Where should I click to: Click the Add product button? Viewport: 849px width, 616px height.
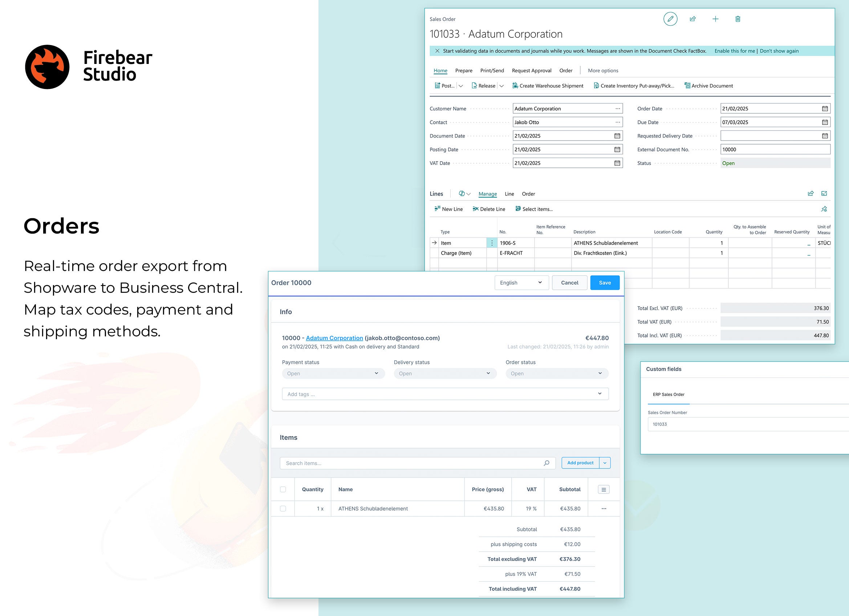click(x=580, y=463)
